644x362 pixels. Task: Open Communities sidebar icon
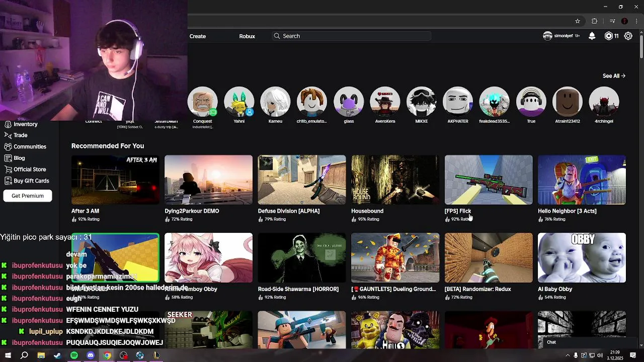pyautogui.click(x=8, y=147)
